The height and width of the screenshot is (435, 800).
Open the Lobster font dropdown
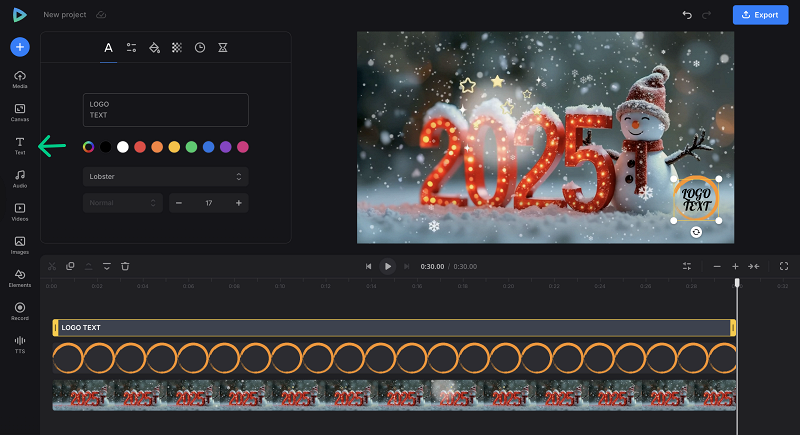[166, 176]
